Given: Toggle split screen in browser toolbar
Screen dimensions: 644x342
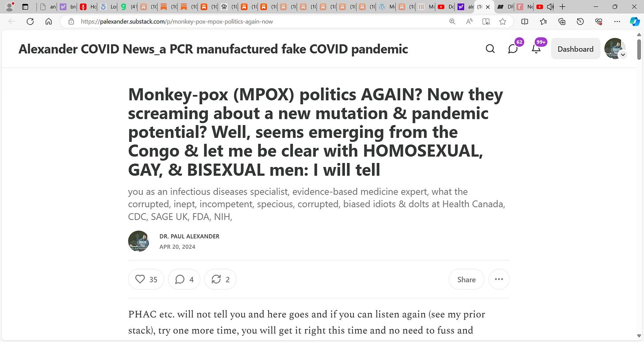Looking at the screenshot, I should (x=525, y=21).
